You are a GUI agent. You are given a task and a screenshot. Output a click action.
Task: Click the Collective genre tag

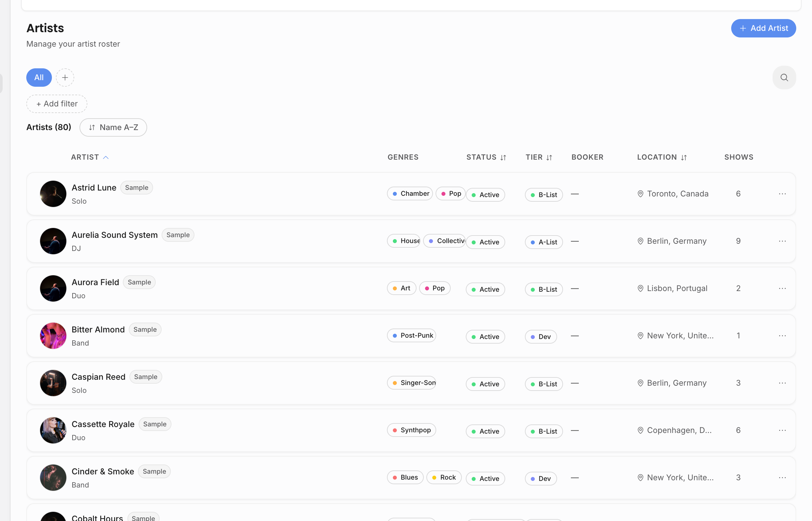point(444,241)
